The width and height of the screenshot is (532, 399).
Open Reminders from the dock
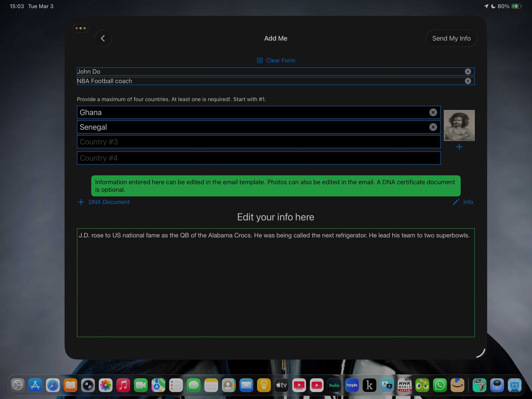[x=176, y=385]
